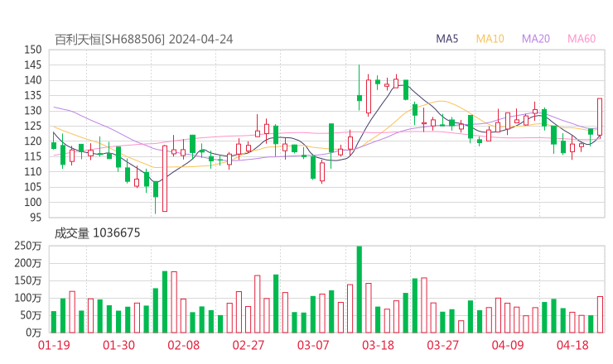Click the 135 price axis label
613x364 pixels.
33,95
